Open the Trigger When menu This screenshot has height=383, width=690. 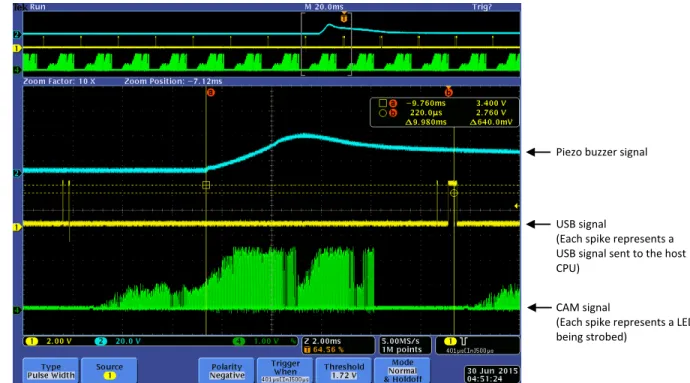click(285, 371)
